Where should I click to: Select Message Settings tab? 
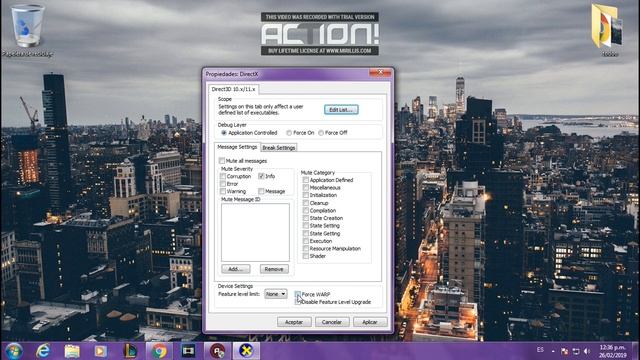click(x=237, y=147)
